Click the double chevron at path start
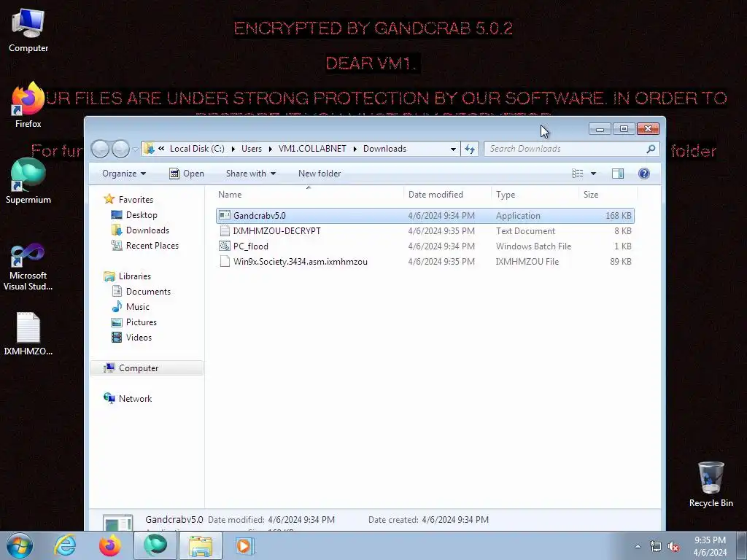The width and height of the screenshot is (747, 560). click(x=161, y=149)
